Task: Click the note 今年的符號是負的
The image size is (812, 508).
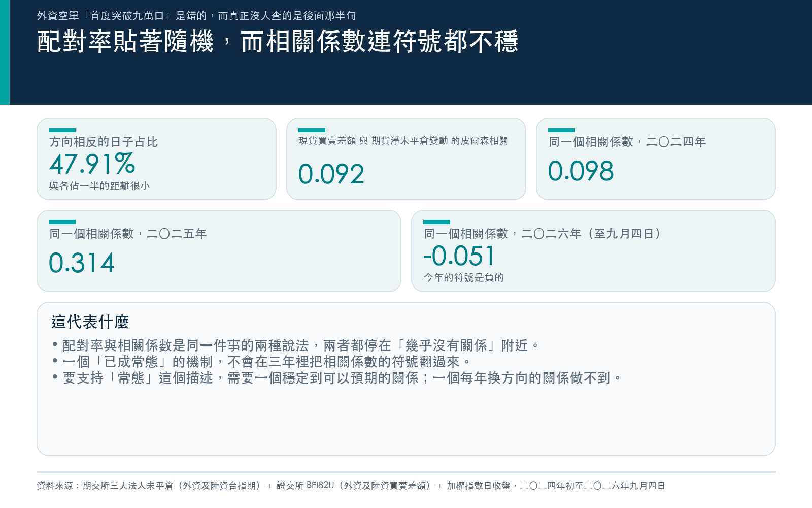Action: pos(464,277)
